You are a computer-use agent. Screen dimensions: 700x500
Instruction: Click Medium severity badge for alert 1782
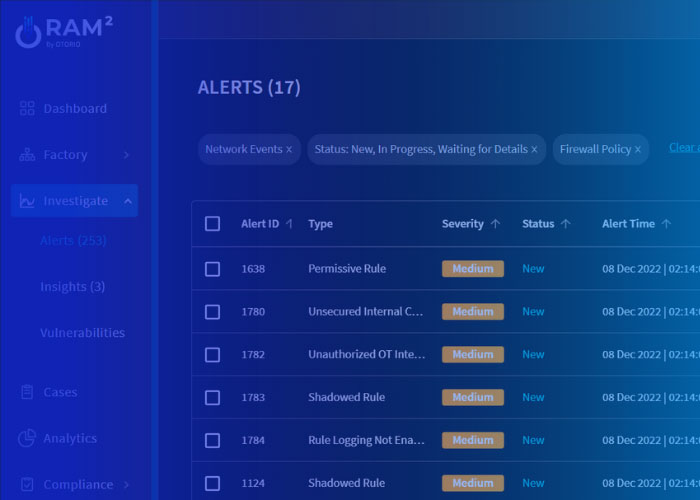click(x=473, y=354)
